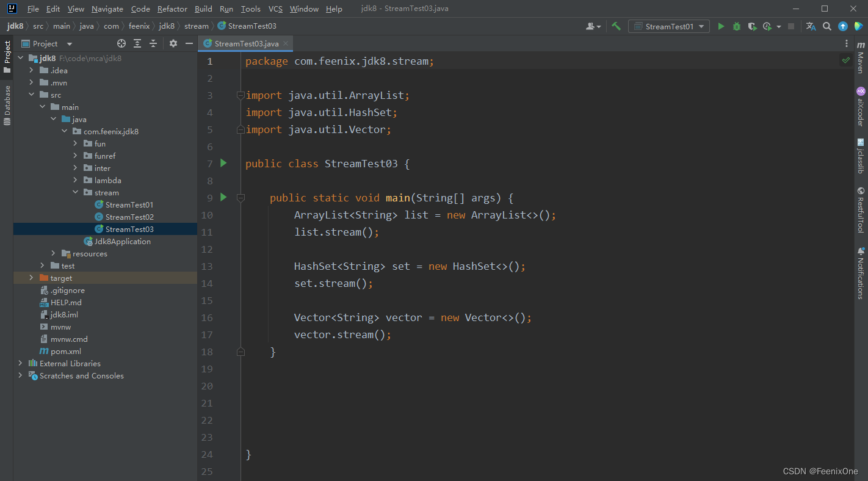Open the RestfulTool side panel
868x481 pixels.
pyautogui.click(x=861, y=209)
